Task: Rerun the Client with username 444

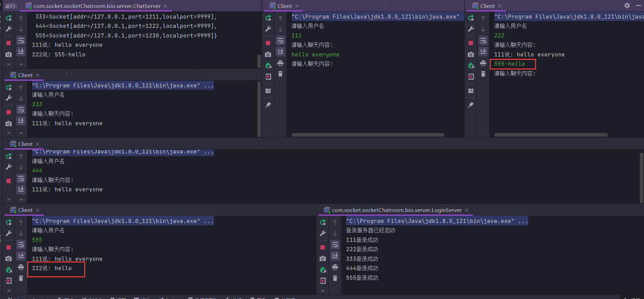Action: tap(9, 156)
